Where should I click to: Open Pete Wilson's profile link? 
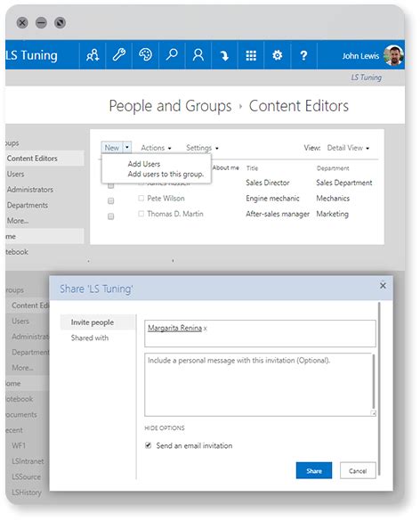point(166,198)
